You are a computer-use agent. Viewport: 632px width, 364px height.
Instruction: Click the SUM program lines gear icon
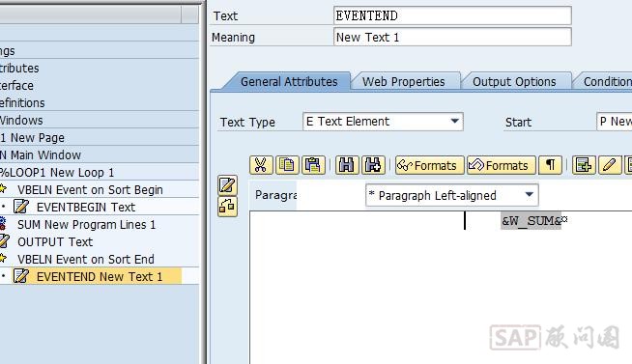coord(3,224)
